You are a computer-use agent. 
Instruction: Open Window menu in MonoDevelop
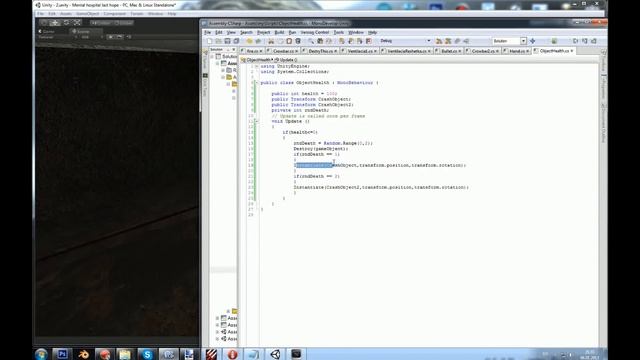[356, 32]
